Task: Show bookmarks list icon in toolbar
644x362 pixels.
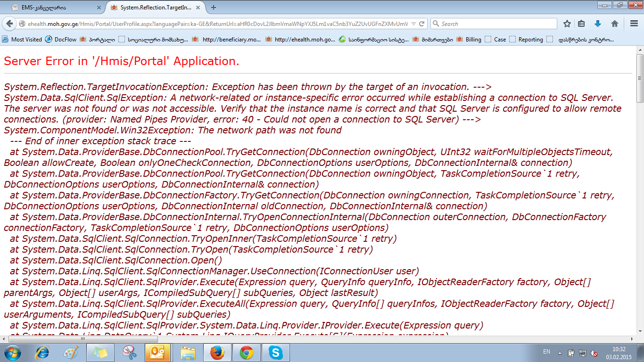Action: [x=582, y=24]
